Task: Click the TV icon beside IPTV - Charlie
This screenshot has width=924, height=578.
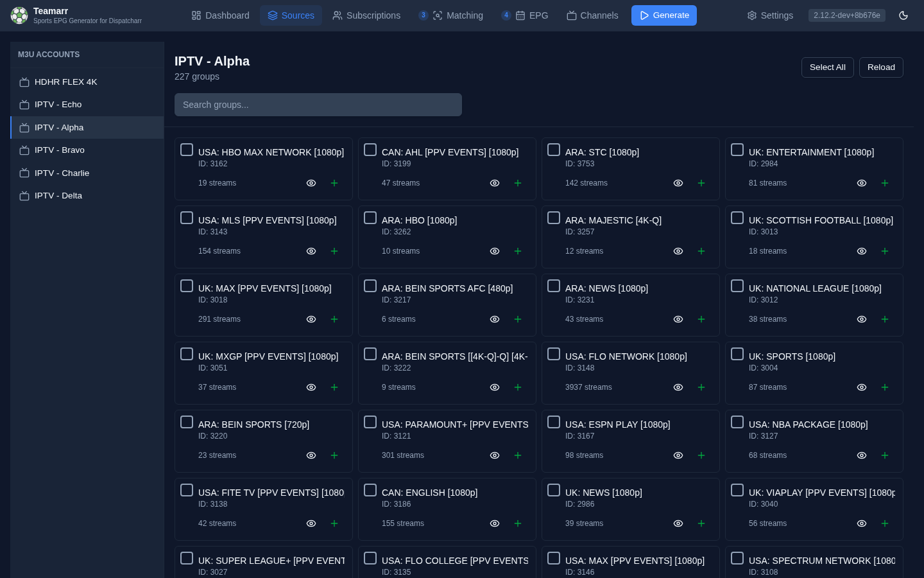Action: point(24,173)
